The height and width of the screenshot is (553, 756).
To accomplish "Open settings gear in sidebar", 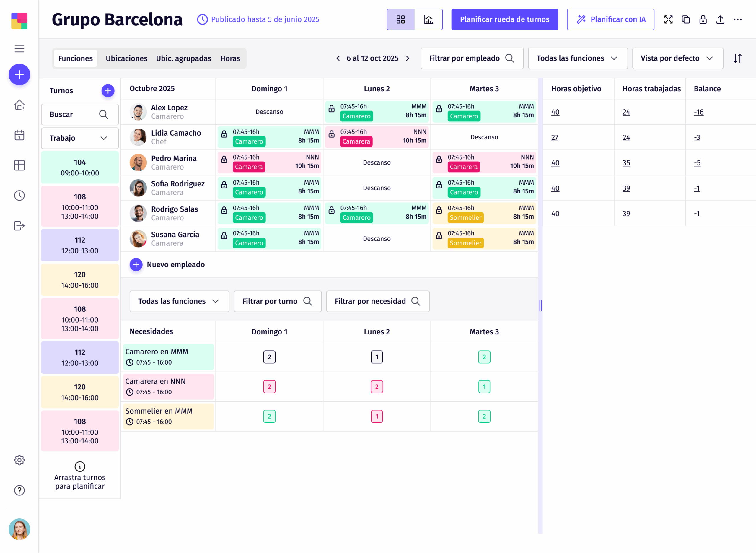I will point(19,460).
